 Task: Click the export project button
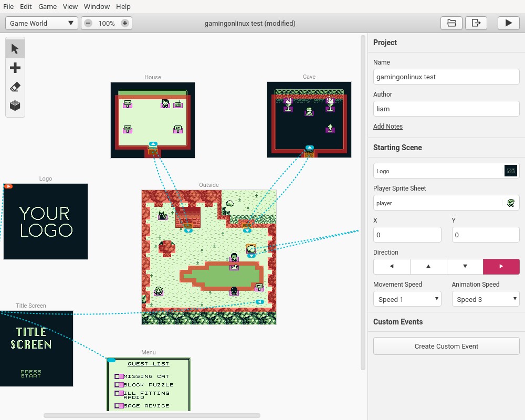tap(476, 23)
